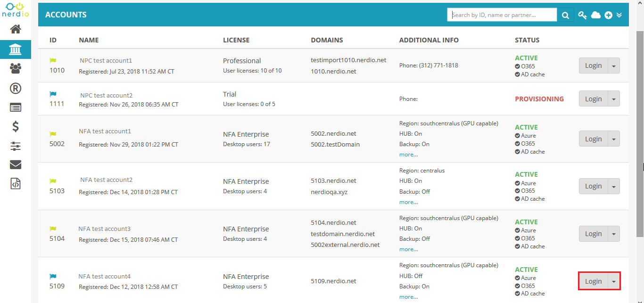Click the NPC test account1 name

[x=106, y=61]
